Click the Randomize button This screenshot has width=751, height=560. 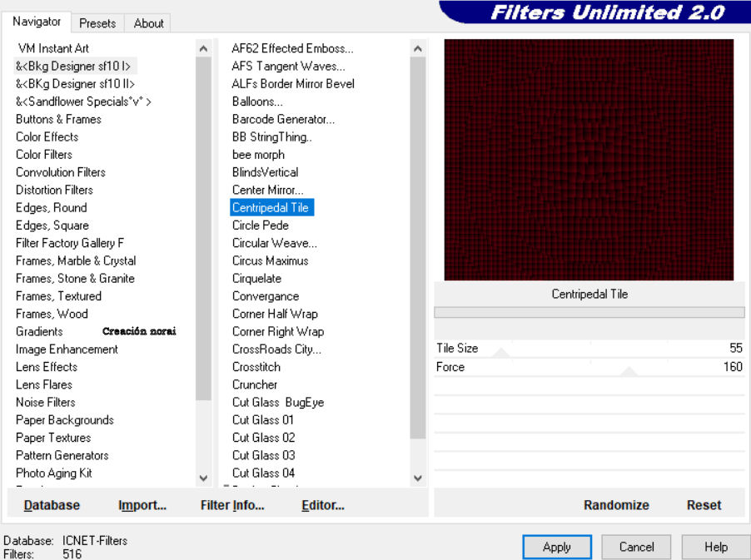pos(616,505)
